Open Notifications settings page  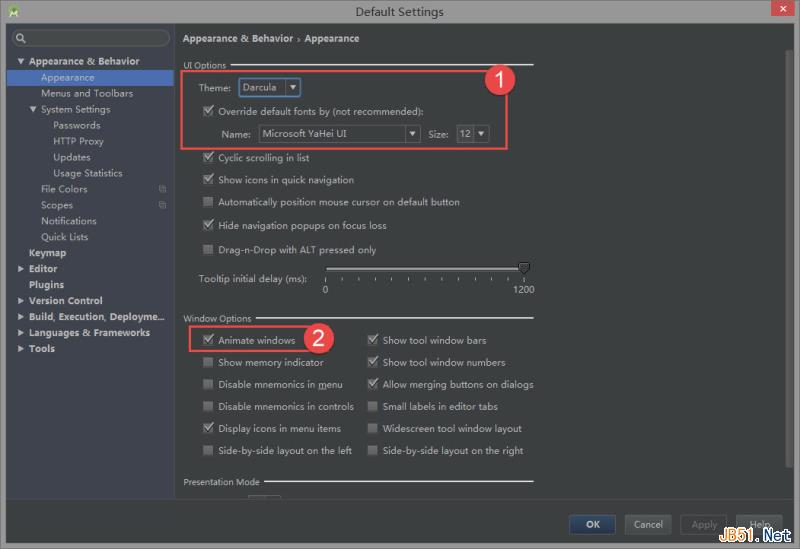69,221
